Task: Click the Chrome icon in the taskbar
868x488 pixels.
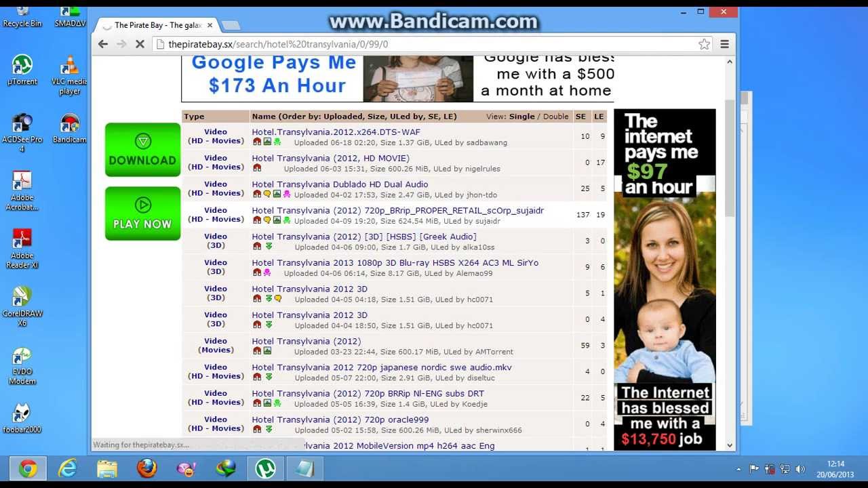Action: coord(28,468)
